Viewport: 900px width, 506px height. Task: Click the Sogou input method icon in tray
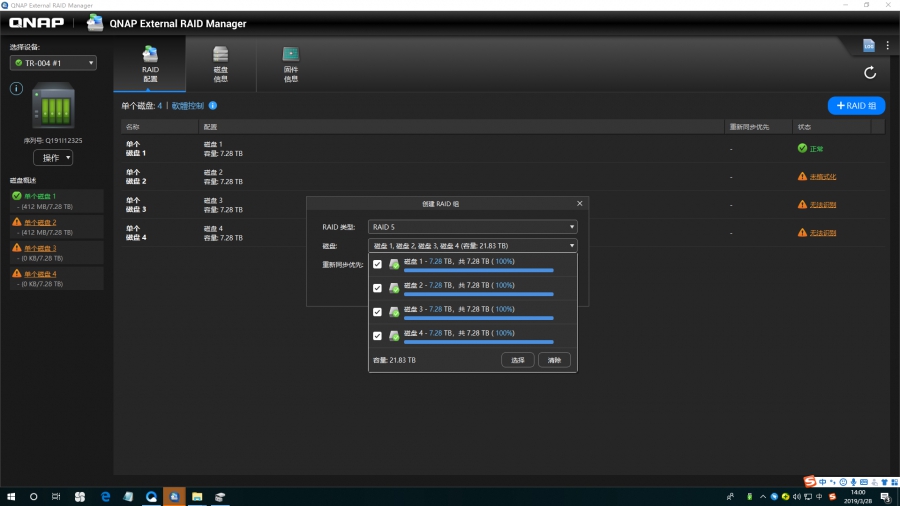pyautogui.click(x=810, y=481)
